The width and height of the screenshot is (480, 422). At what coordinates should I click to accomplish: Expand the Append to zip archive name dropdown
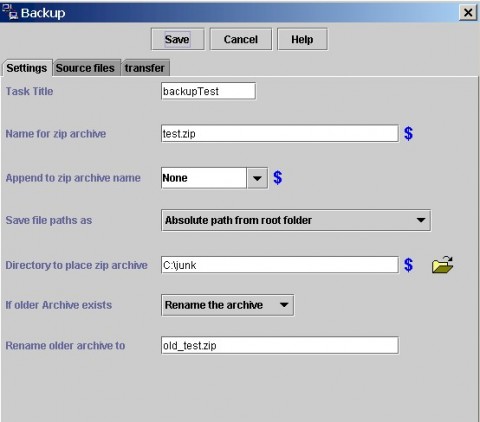257,178
